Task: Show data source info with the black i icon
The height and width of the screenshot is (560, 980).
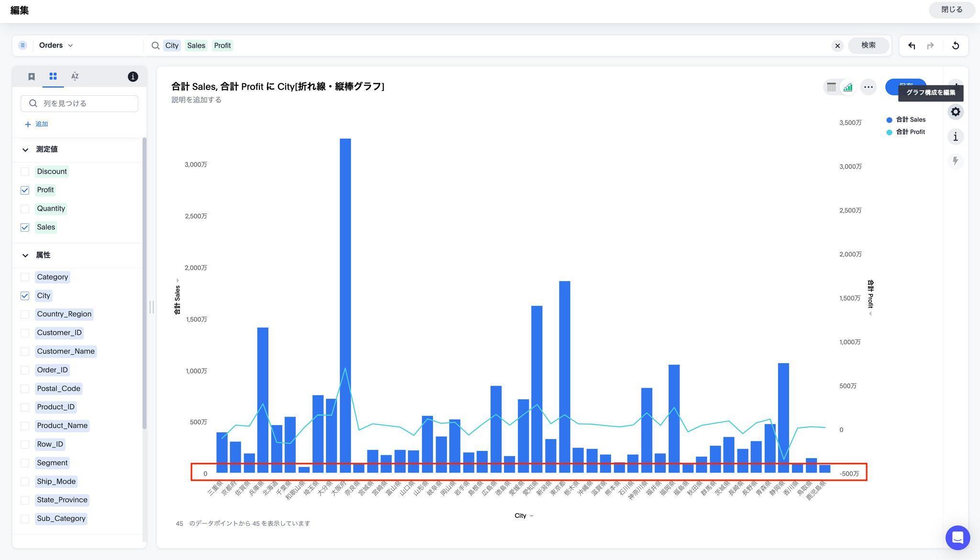Action: 133,77
